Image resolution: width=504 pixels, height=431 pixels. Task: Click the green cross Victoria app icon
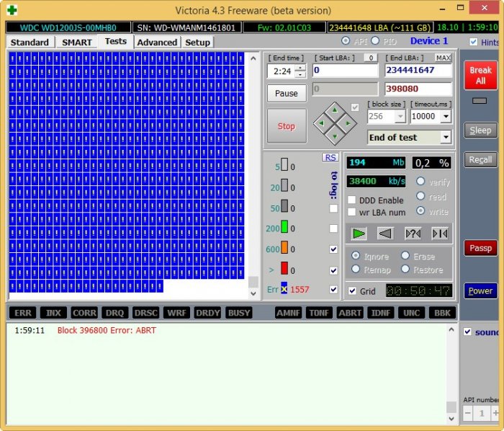[x=12, y=10]
